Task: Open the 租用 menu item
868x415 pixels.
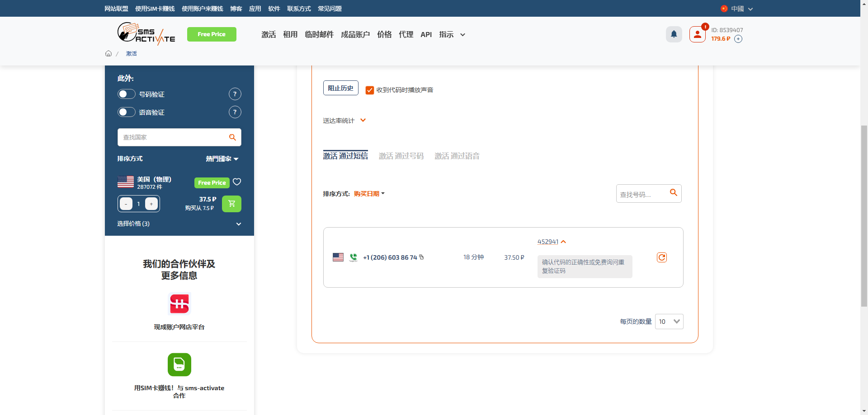Action: pyautogui.click(x=290, y=35)
